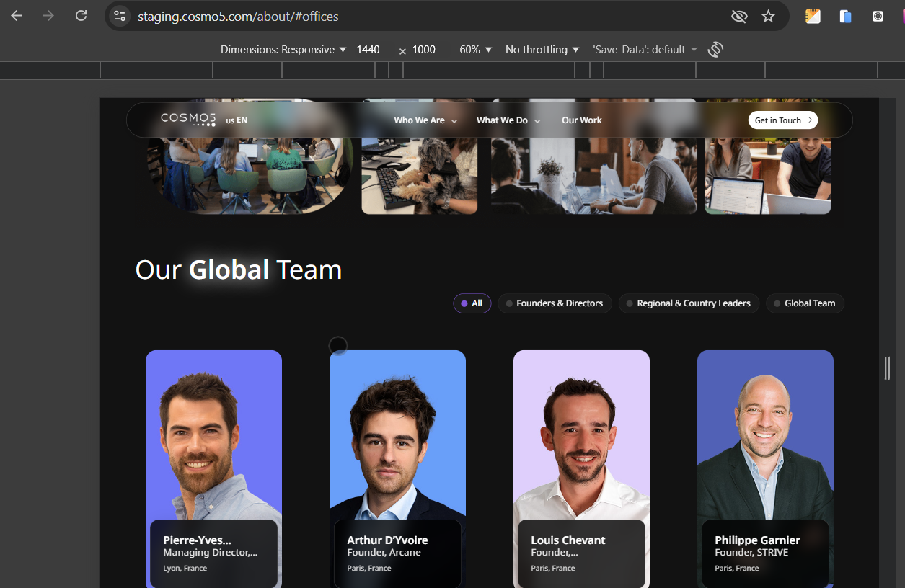Click the Managing Director,... subtitle
905x588 pixels.
(x=210, y=553)
